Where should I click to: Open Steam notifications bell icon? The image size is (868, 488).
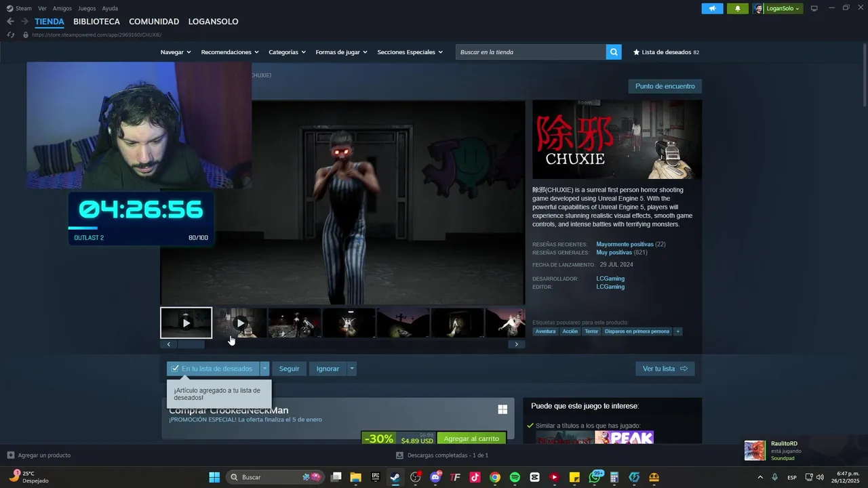(x=738, y=9)
